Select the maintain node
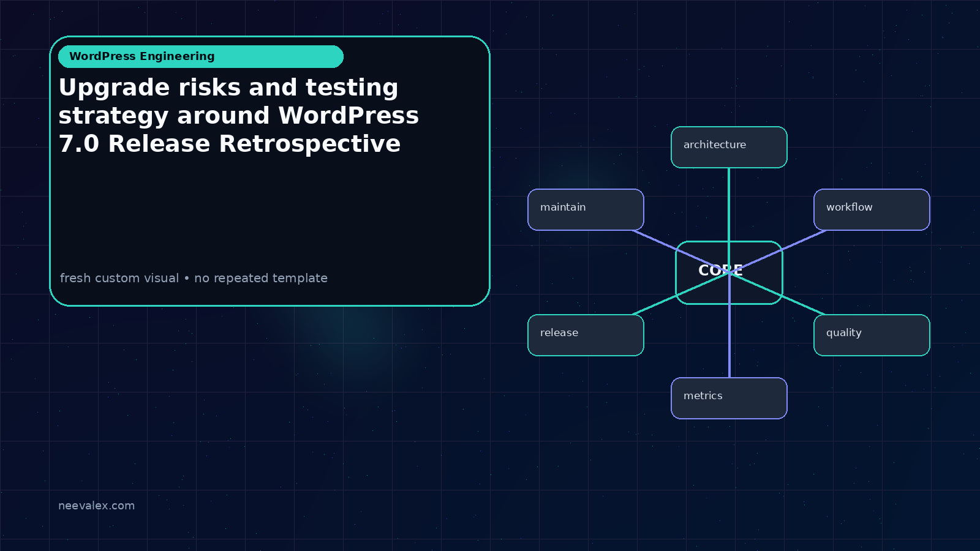The width and height of the screenshot is (980, 551). (x=586, y=209)
